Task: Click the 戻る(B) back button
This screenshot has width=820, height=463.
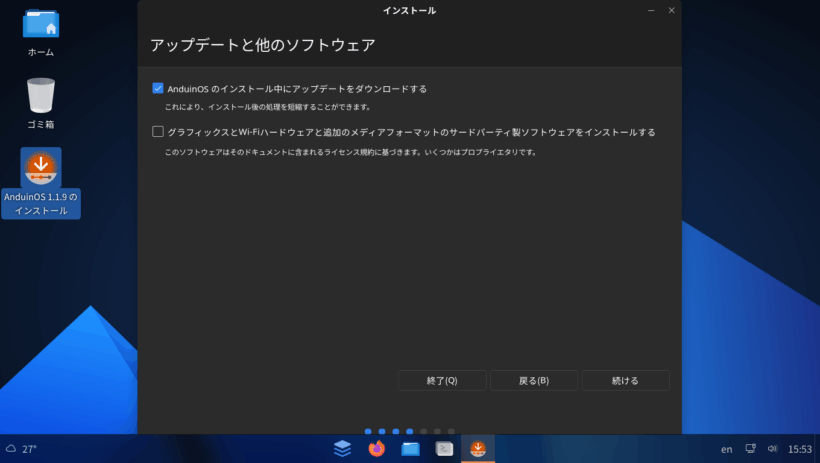Action: 534,381
